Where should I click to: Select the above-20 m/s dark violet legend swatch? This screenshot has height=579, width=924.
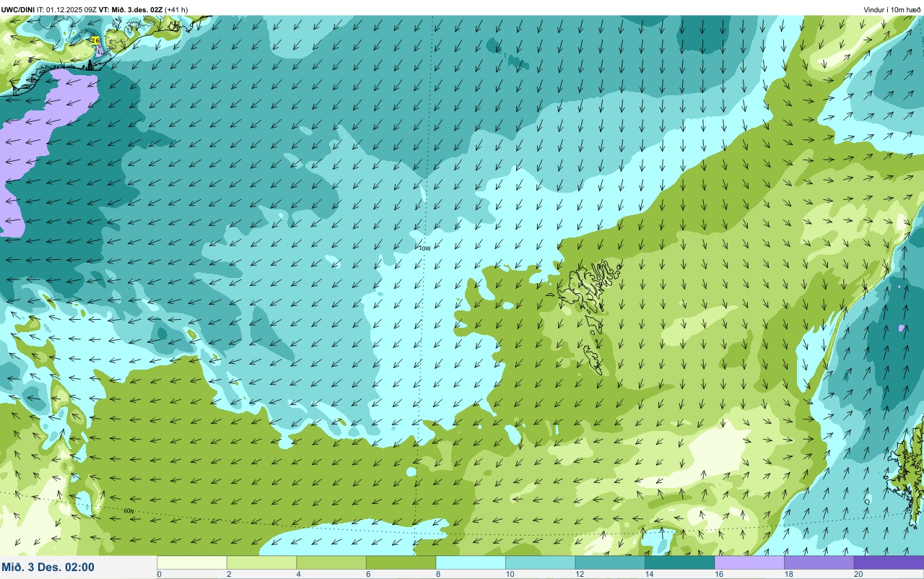889,562
